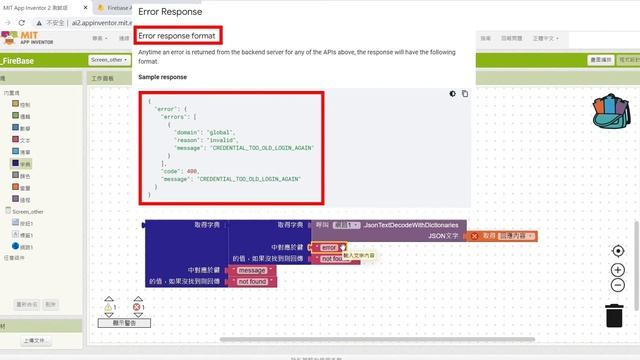Image resolution: width=640 pixels, height=360 pixels.
Task: Open the variable dropdown on the orange get block
Action: coord(516,236)
